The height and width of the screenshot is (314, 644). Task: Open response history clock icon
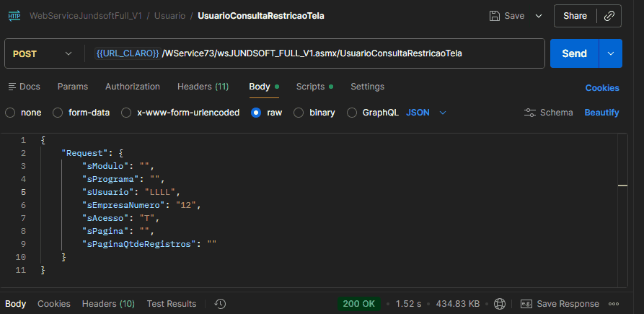pyautogui.click(x=221, y=304)
